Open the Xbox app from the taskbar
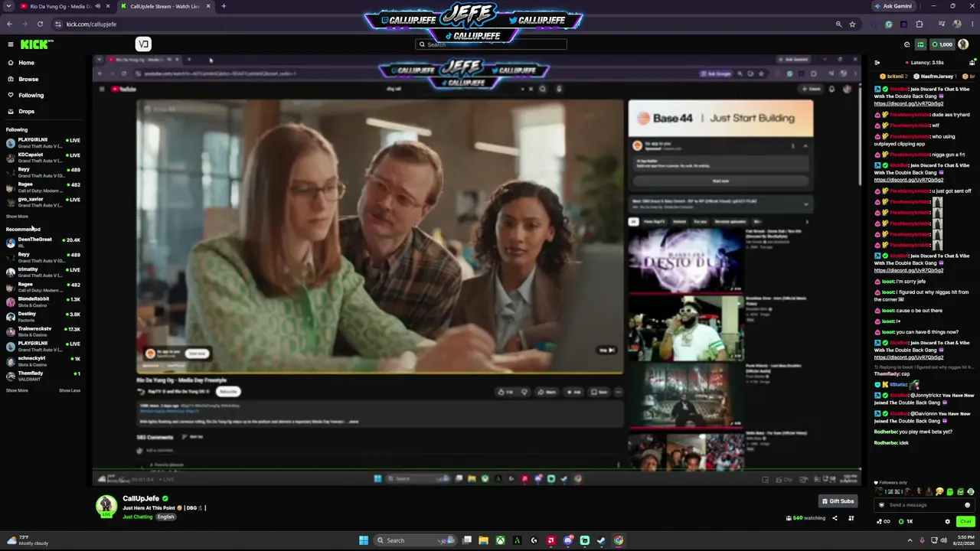The image size is (980, 551). pyautogui.click(x=500, y=540)
